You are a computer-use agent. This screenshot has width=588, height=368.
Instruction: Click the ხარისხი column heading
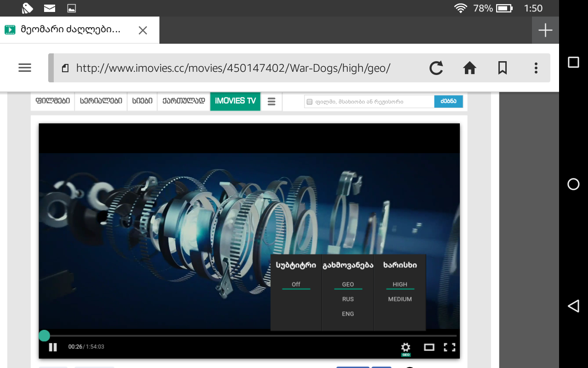400,265
